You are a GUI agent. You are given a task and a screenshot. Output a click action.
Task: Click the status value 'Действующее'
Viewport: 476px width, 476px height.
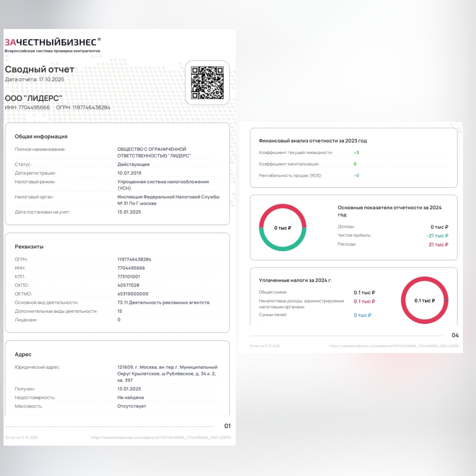133,164
